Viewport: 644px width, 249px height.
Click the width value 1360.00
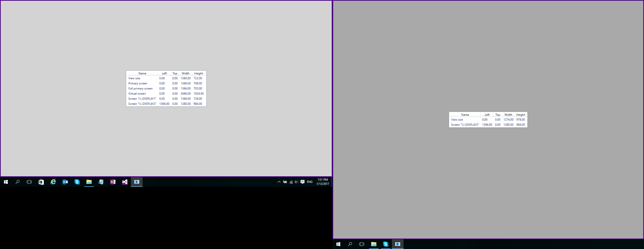[185, 79]
